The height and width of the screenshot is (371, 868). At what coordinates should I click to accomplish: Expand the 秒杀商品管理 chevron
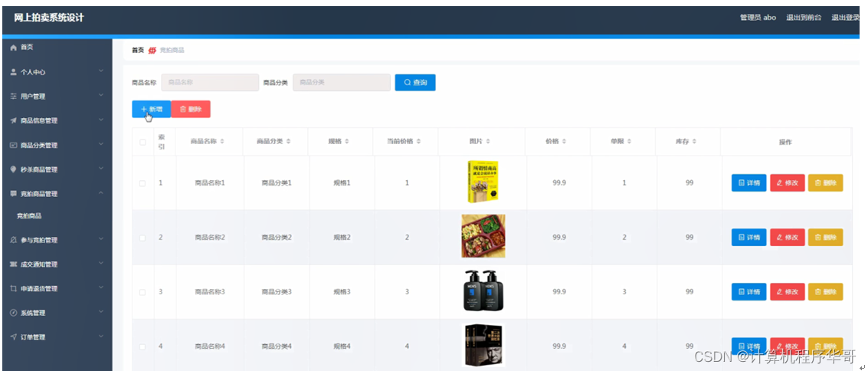click(101, 169)
